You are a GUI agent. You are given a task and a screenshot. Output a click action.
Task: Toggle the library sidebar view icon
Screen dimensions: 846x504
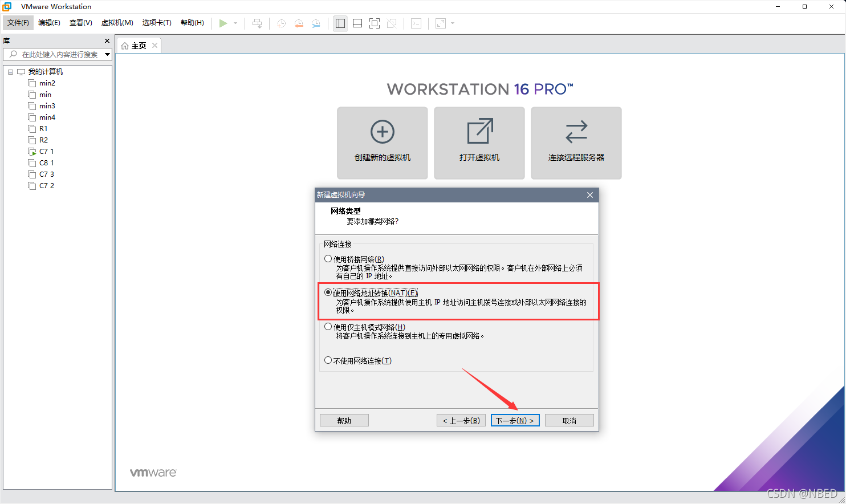[340, 23]
